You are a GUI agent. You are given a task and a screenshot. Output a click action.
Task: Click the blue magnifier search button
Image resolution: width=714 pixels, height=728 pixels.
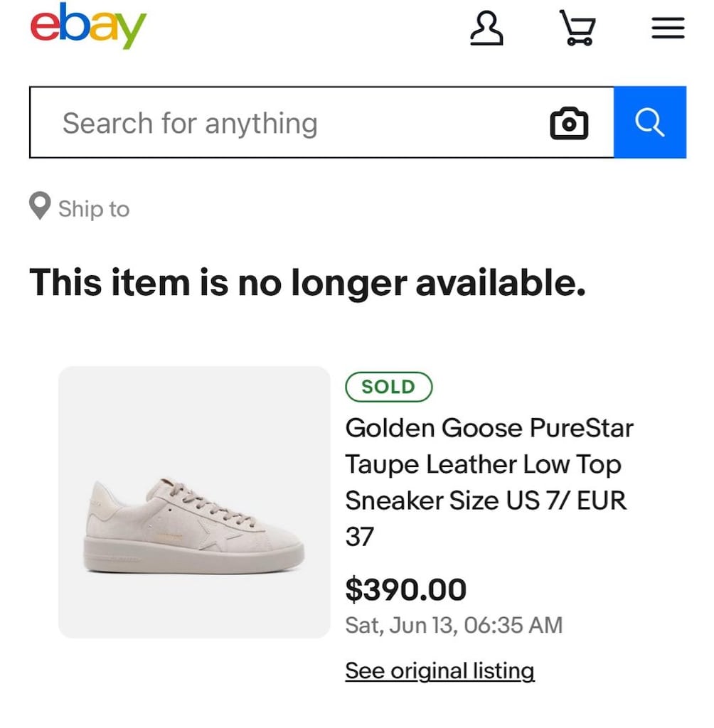[650, 122]
